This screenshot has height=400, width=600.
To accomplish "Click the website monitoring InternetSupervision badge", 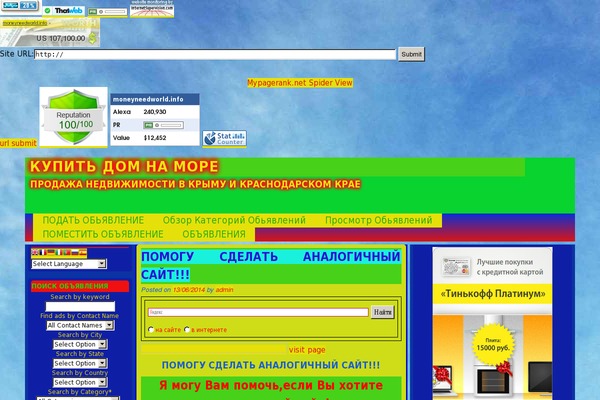I will (152, 8).
